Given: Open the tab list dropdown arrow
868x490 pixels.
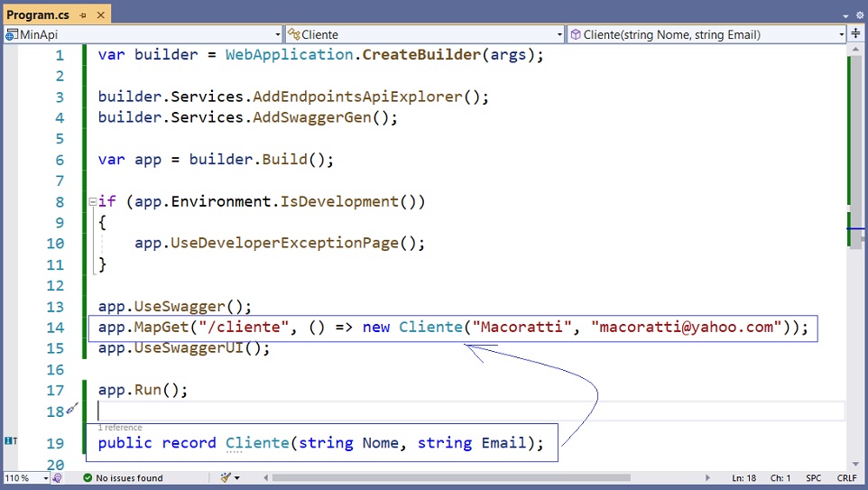Looking at the screenshot, I should 845,16.
